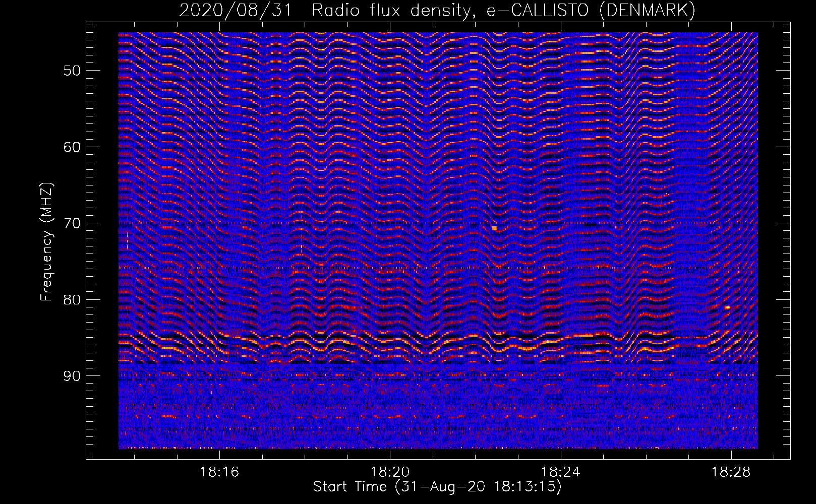Click the 18:28 time tick label
This screenshot has width=816, height=504.
point(731,472)
